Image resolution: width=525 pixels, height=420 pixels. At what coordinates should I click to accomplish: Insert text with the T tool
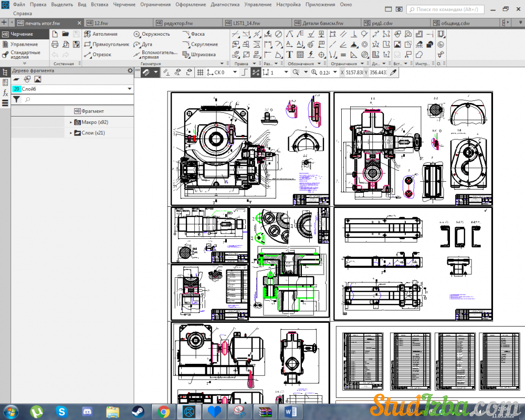289,55
